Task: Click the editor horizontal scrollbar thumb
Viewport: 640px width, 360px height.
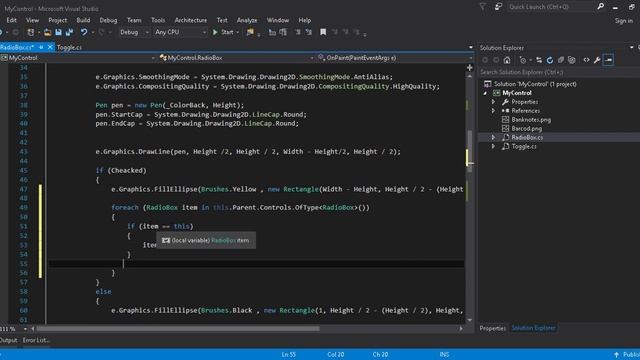Action: coord(178,329)
